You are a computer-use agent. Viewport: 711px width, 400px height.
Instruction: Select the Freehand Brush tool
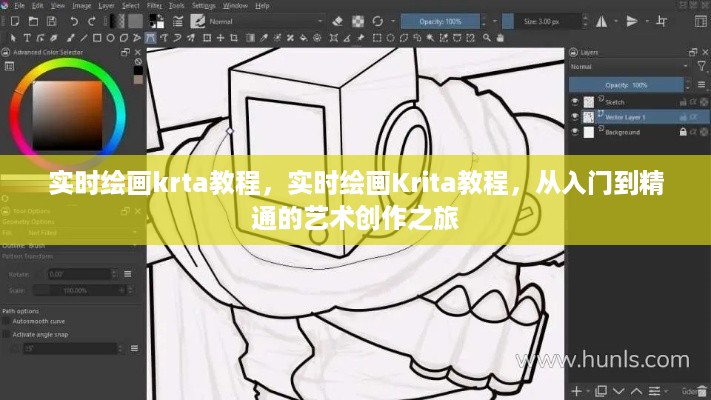click(x=70, y=38)
